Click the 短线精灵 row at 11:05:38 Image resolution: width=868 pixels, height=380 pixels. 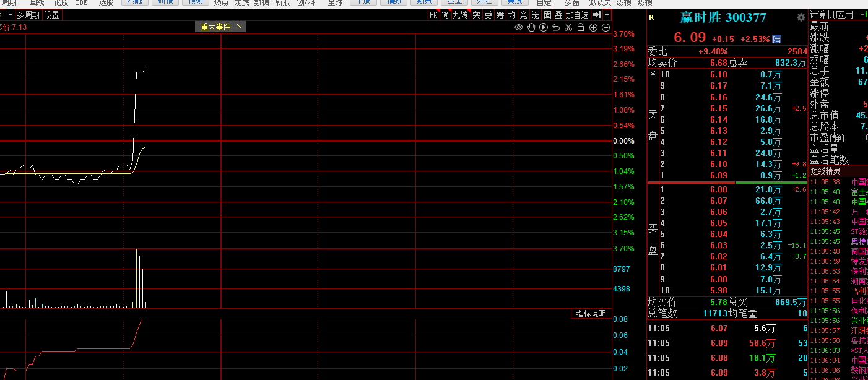pos(838,182)
